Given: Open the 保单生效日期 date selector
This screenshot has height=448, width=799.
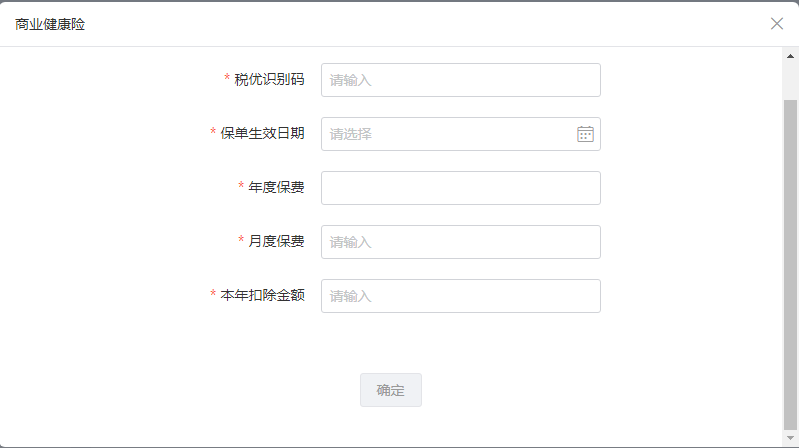Looking at the screenshot, I should coord(461,134).
